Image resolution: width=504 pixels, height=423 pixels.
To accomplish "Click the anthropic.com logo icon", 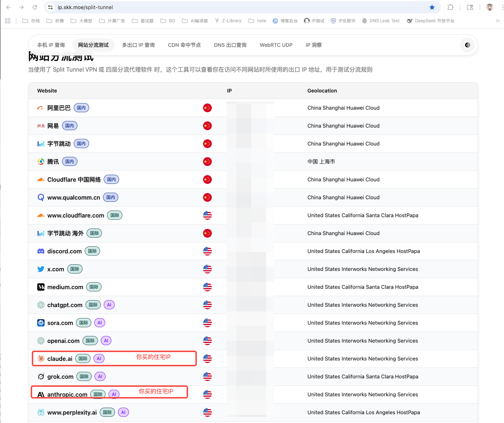I will coord(41,394).
